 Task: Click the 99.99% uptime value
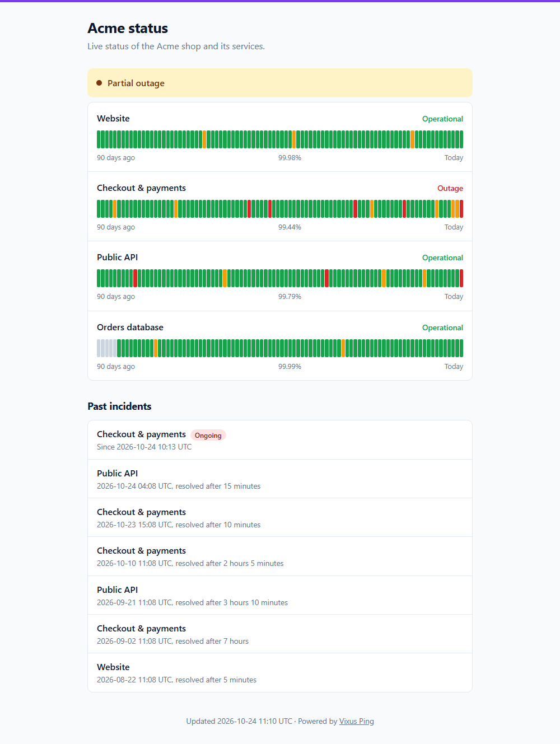(x=290, y=367)
